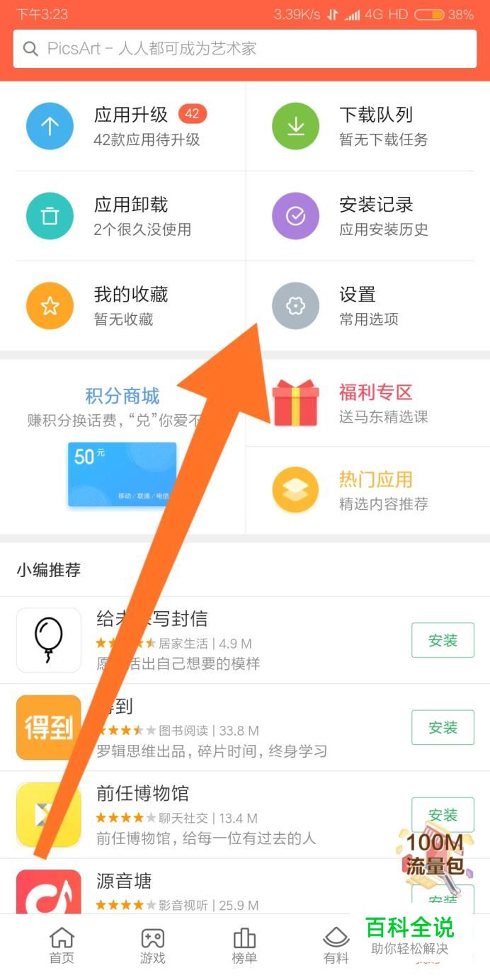490x980 pixels.
Task: Tap the search magnifier icon
Action: click(x=30, y=49)
